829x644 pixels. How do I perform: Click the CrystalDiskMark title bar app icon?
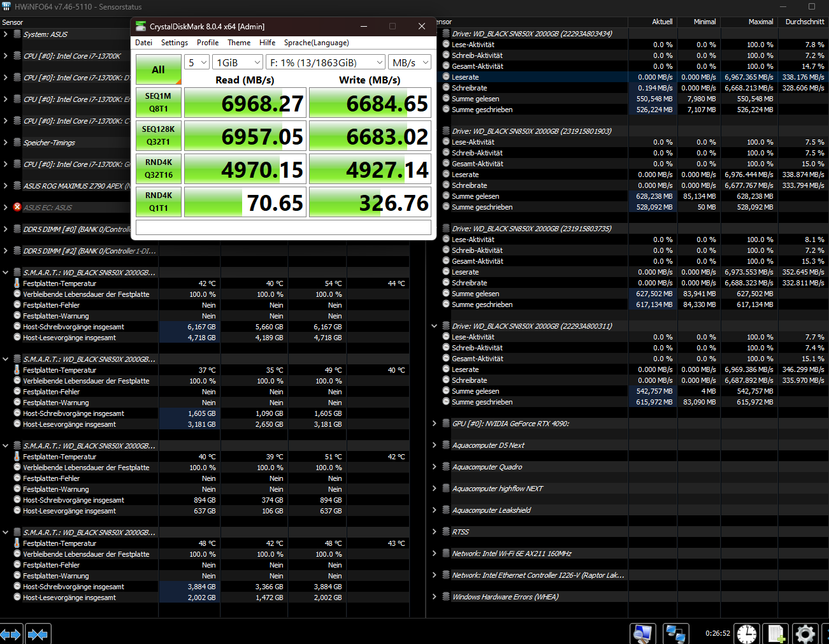(141, 26)
